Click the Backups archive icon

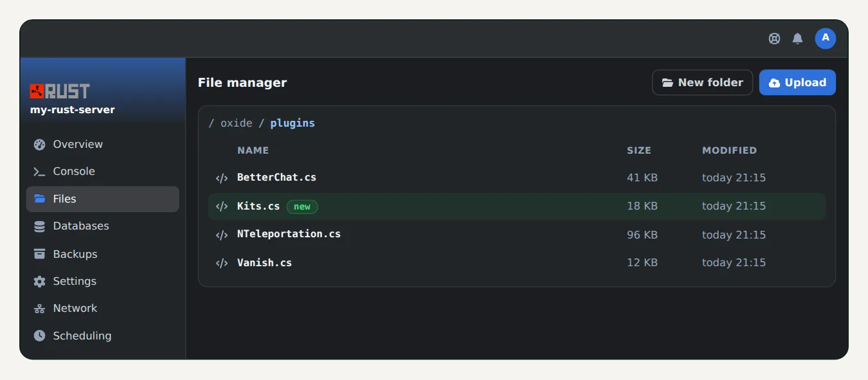tap(39, 254)
